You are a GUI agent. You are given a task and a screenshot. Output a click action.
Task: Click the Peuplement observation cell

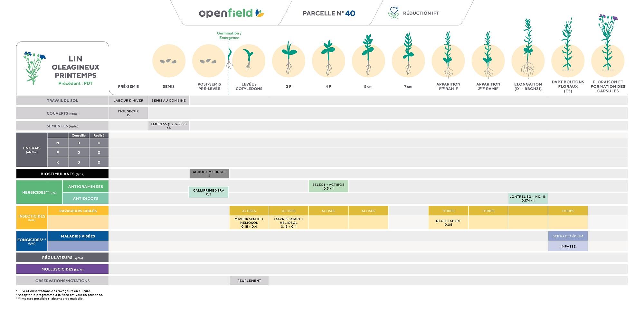click(249, 280)
